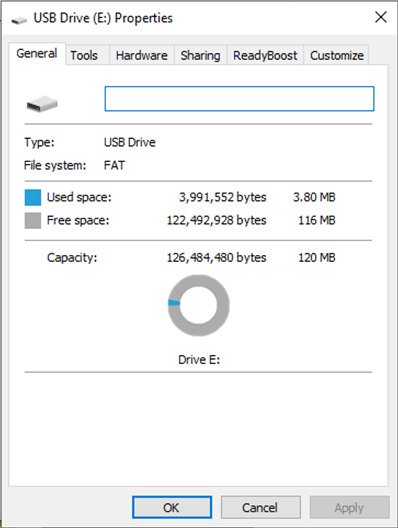Screen dimensions: 398x528
Task: Open the ReadyBoost tab
Action: click(x=265, y=55)
